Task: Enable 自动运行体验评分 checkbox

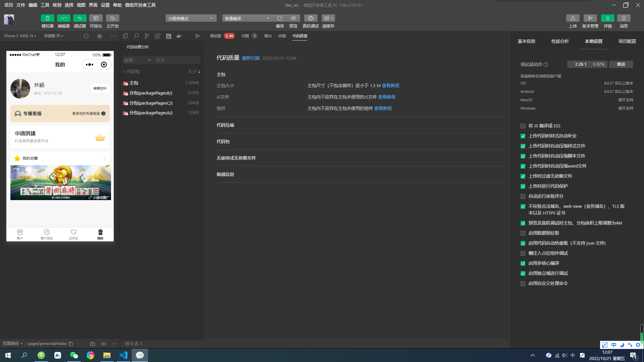Action: (x=523, y=196)
